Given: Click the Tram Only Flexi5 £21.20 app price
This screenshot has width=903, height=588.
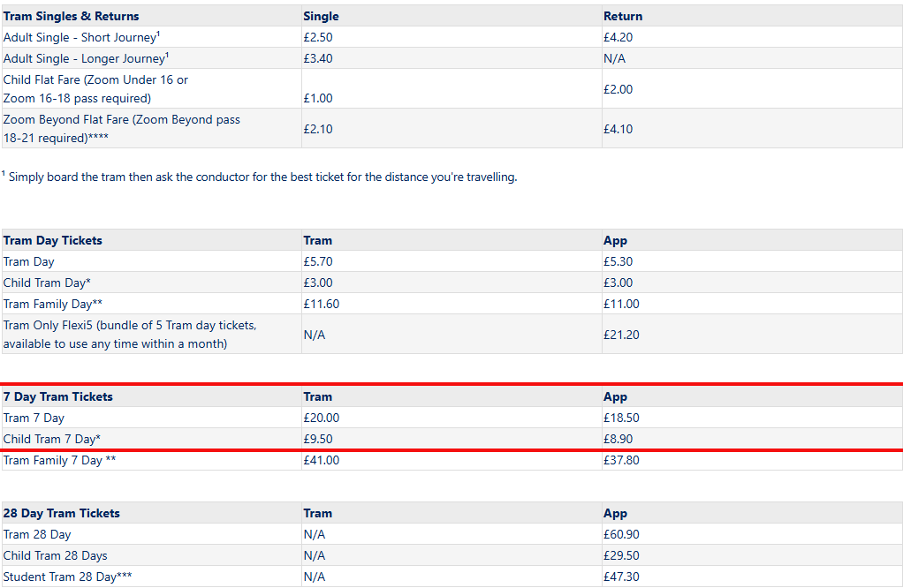Looking at the screenshot, I should pyautogui.click(x=621, y=335).
